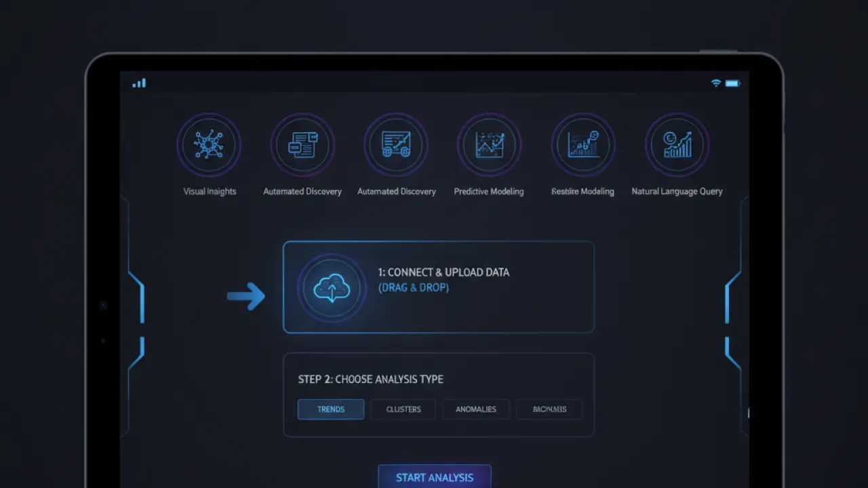This screenshot has width=868, height=488.
Task: Click the START ANALYSIS button
Action: click(435, 476)
